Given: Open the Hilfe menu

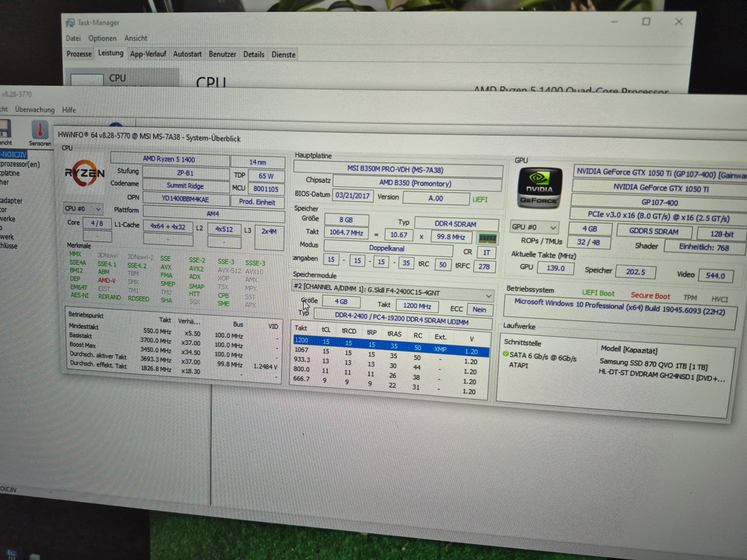Looking at the screenshot, I should pyautogui.click(x=69, y=110).
